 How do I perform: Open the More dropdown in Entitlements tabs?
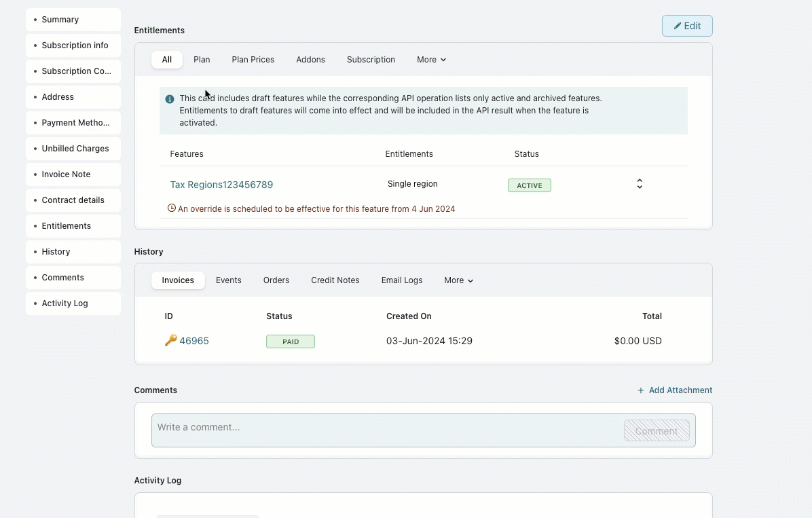[x=431, y=60]
